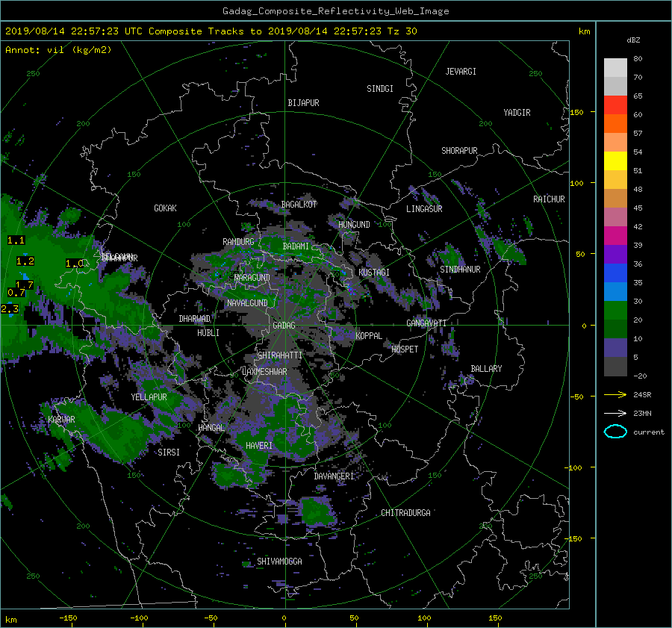This screenshot has height=628, width=672.
Task: Select the 20 dBZ green color swatch
Action: click(615, 311)
